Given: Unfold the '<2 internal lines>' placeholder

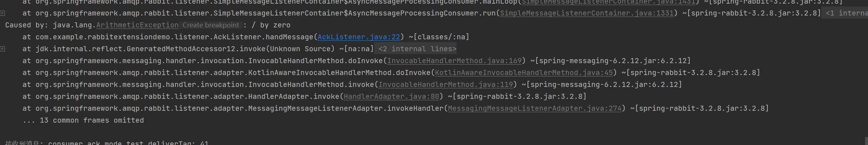Looking at the screenshot, I should coord(417,49).
